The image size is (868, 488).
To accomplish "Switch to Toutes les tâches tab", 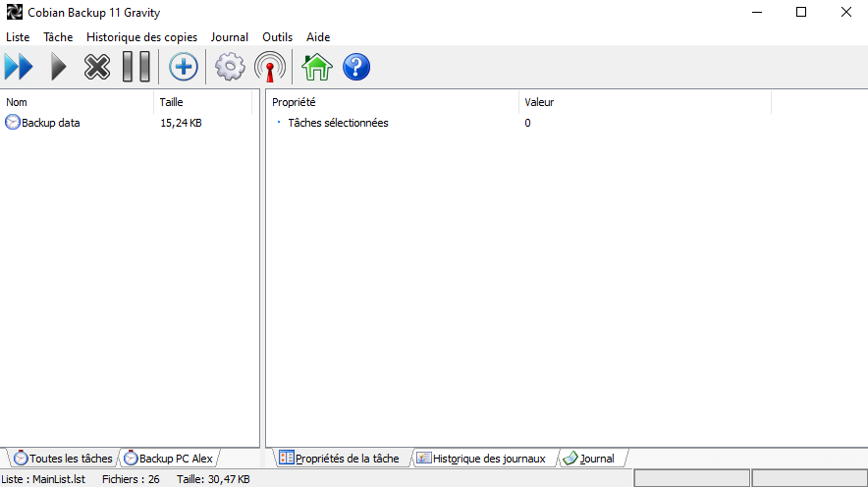I will [x=63, y=459].
